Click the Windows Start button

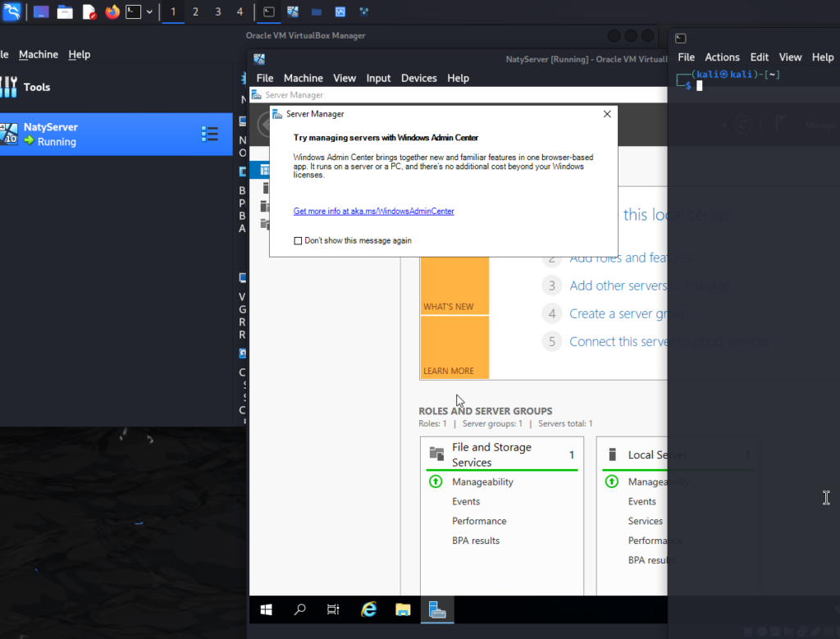click(267, 609)
